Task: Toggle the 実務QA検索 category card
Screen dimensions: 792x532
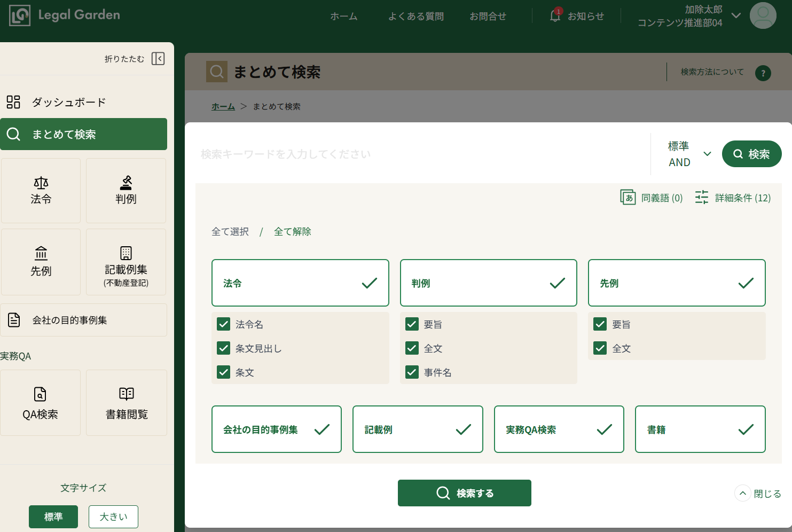Action: point(559,429)
